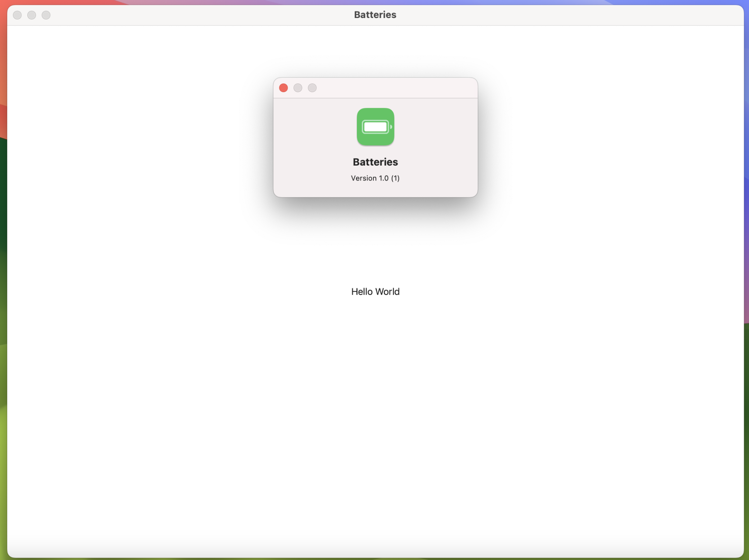The width and height of the screenshot is (749, 560).
Task: Click the About dialog's greyed minimize button
Action: tap(298, 88)
